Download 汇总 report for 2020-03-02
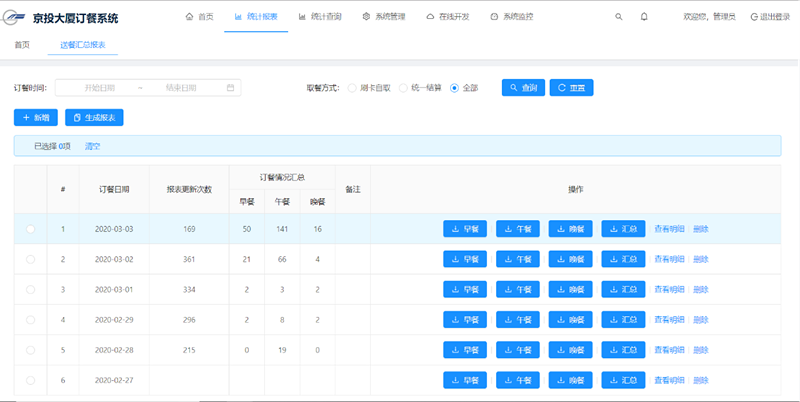The width and height of the screenshot is (800, 402). point(623,259)
